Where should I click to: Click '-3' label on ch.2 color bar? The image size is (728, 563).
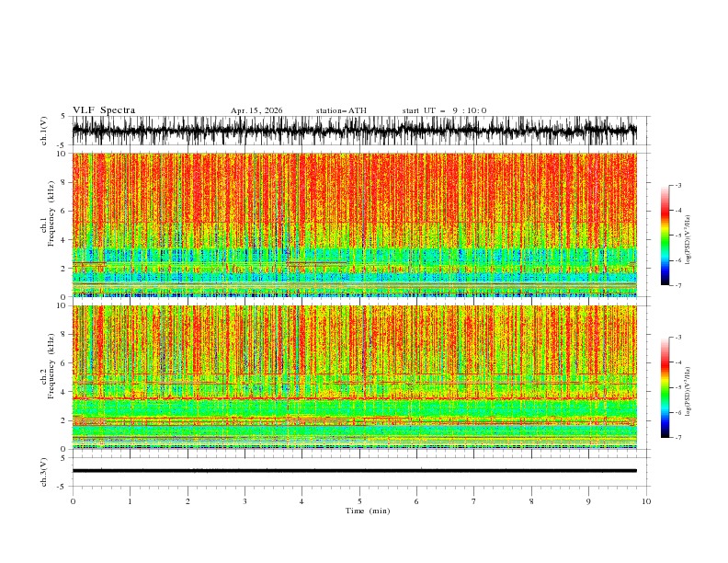tap(677, 338)
